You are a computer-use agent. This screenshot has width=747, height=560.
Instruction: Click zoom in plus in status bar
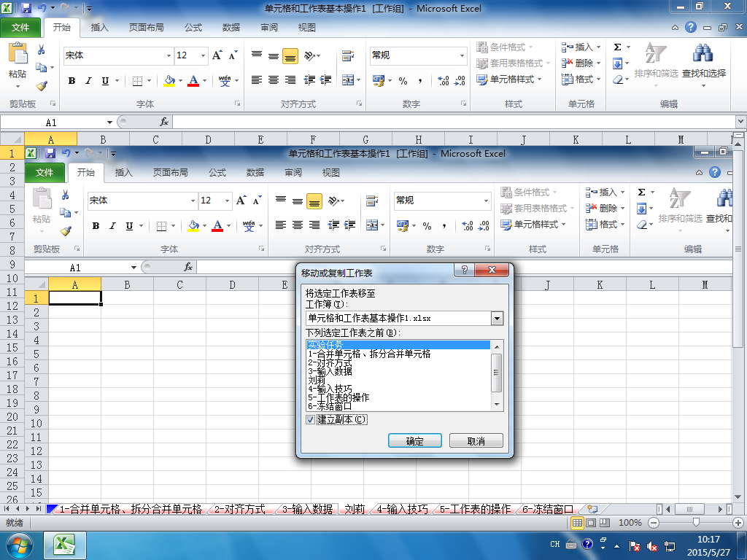(738, 523)
